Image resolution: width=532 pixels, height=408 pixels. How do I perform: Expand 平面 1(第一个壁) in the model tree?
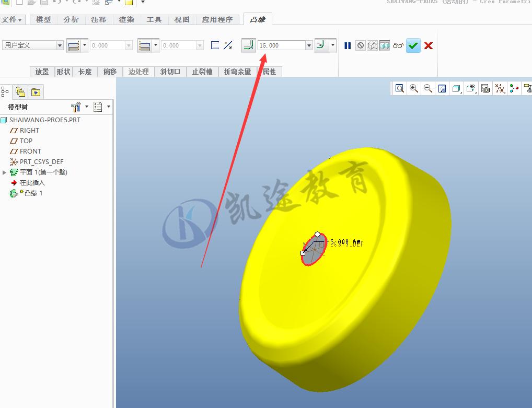click(4, 172)
